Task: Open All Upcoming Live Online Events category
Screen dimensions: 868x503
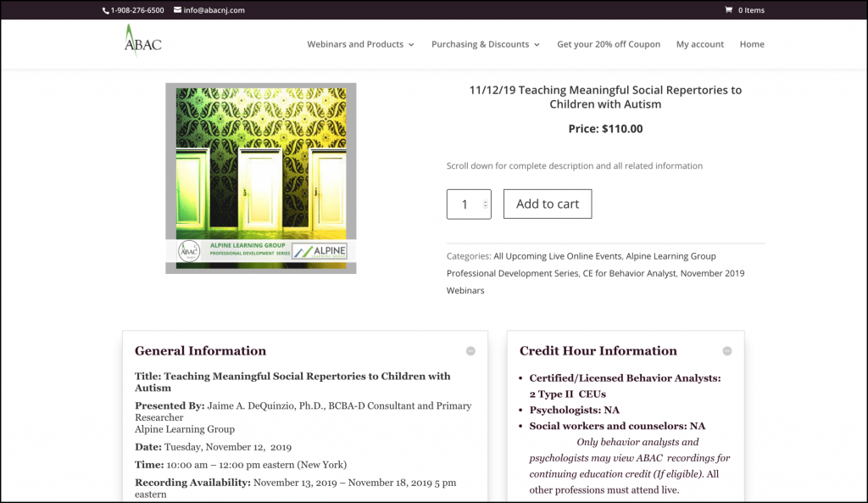Action: [x=558, y=256]
